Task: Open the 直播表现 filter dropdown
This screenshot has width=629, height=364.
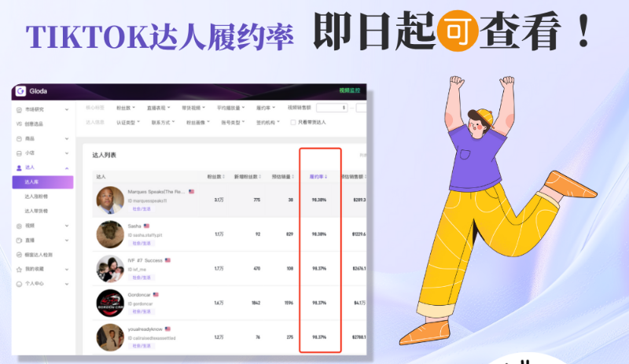Action: click(x=159, y=108)
